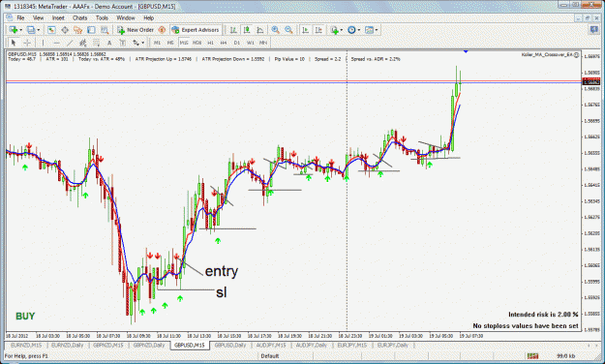The width and height of the screenshot is (605, 364).
Task: Switch chart to bar chart style
Action: click(x=233, y=30)
